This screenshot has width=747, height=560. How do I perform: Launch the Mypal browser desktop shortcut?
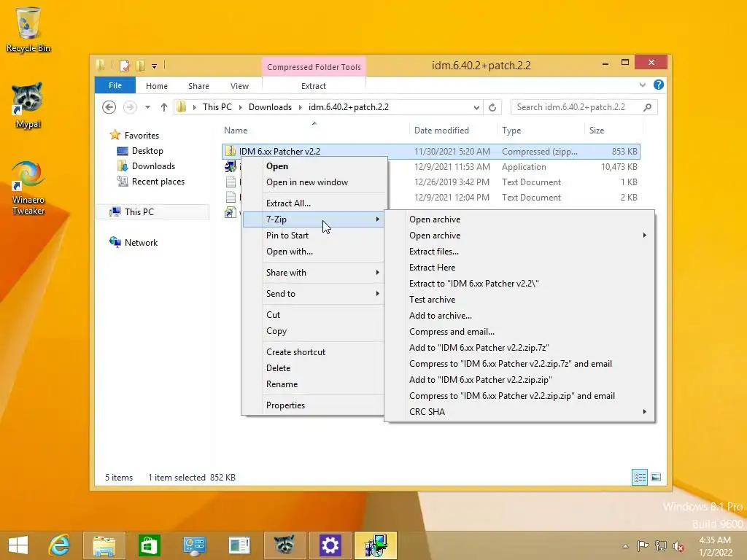(28, 105)
